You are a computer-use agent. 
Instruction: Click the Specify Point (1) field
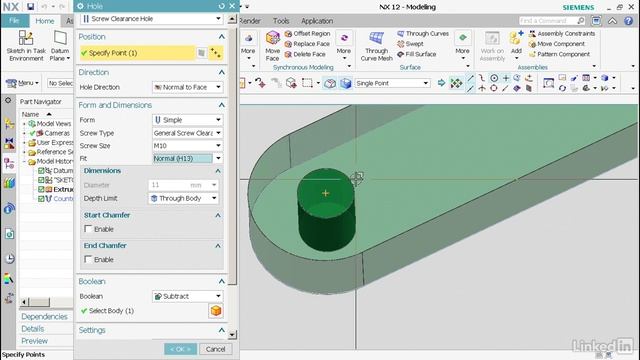[x=138, y=53]
